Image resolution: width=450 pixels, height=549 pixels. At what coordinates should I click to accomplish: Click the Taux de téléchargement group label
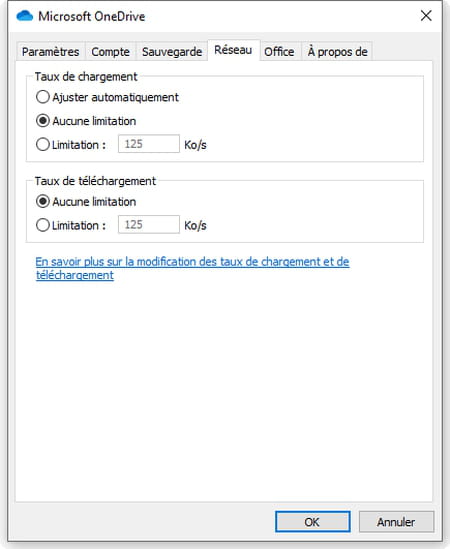(x=95, y=181)
